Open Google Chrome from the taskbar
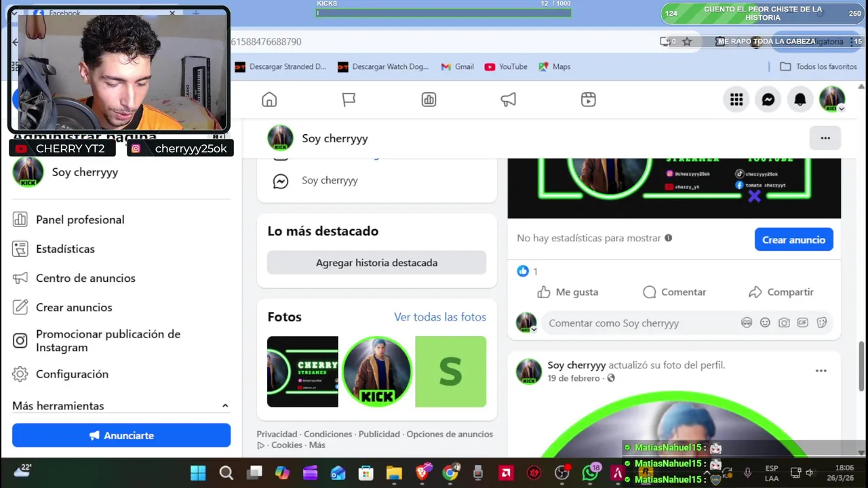Image resolution: width=868 pixels, height=488 pixels. pyautogui.click(x=450, y=473)
